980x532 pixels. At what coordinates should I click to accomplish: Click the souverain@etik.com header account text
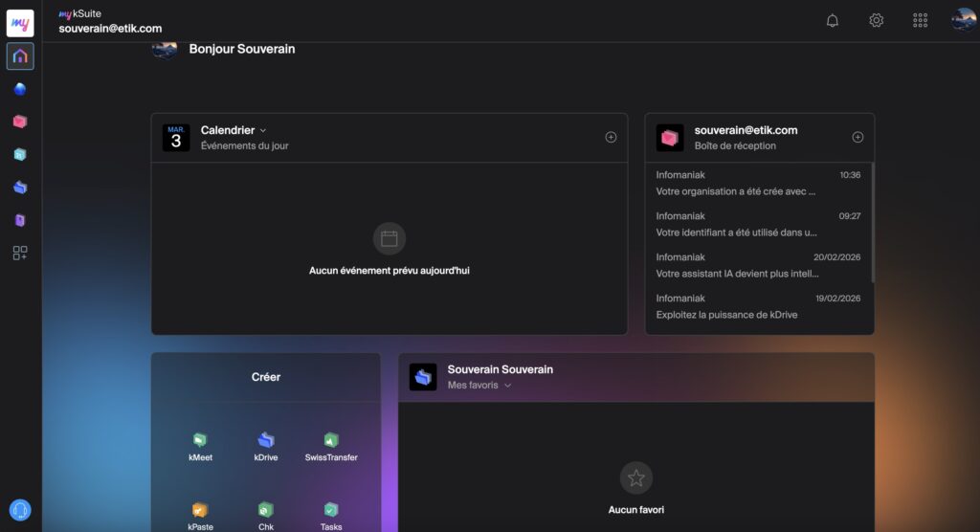click(x=110, y=28)
